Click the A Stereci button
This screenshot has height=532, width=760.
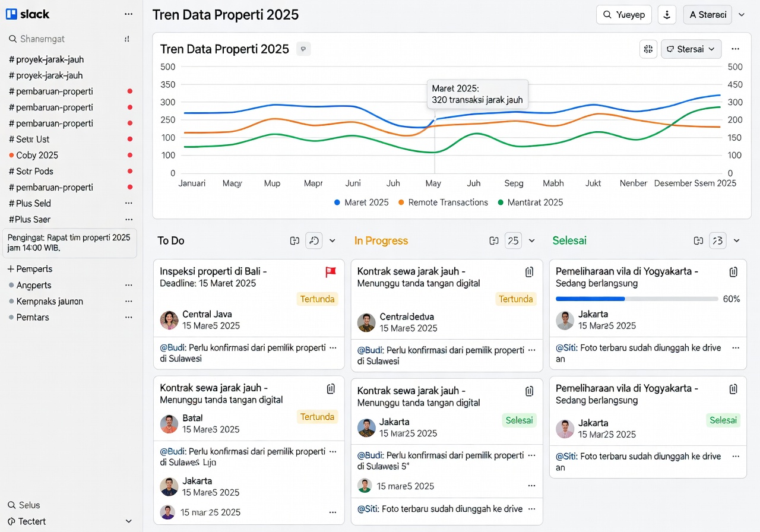pyautogui.click(x=708, y=15)
